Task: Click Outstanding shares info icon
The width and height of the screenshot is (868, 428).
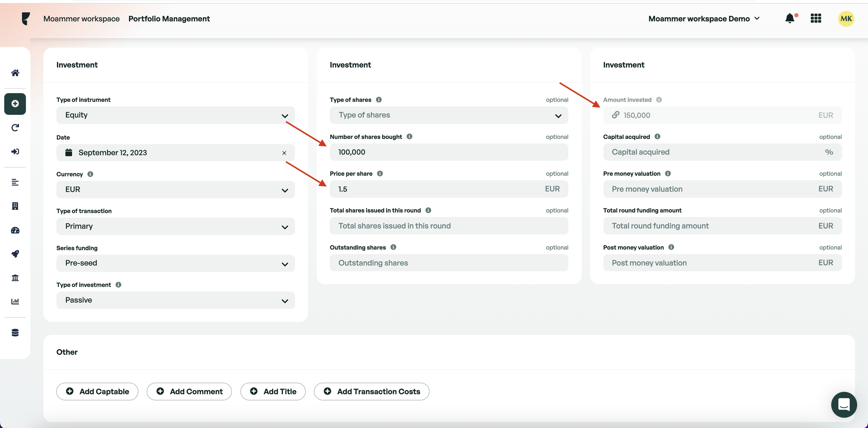Action: click(393, 247)
